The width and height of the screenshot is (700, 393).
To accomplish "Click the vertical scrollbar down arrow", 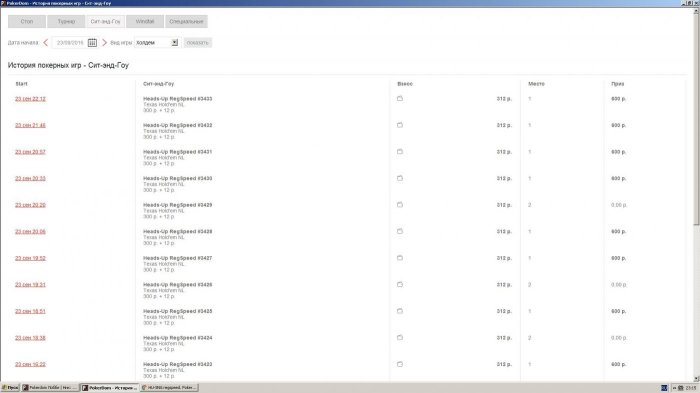I will 696,379.
